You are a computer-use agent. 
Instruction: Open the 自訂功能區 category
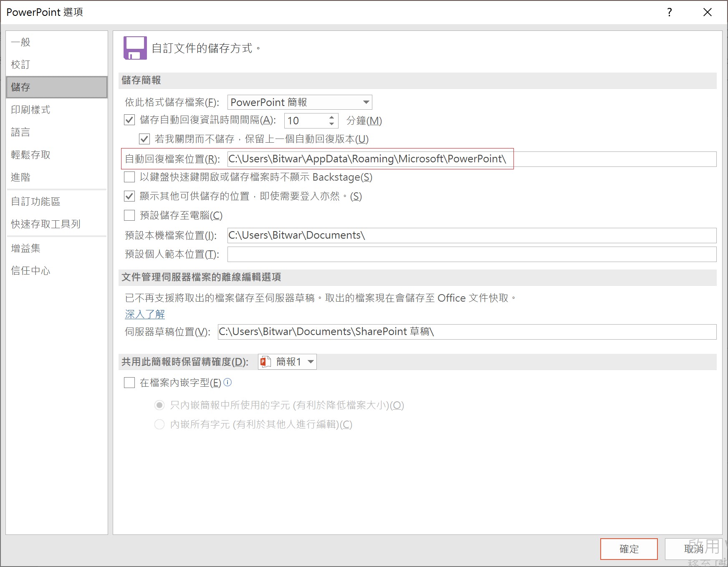57,202
